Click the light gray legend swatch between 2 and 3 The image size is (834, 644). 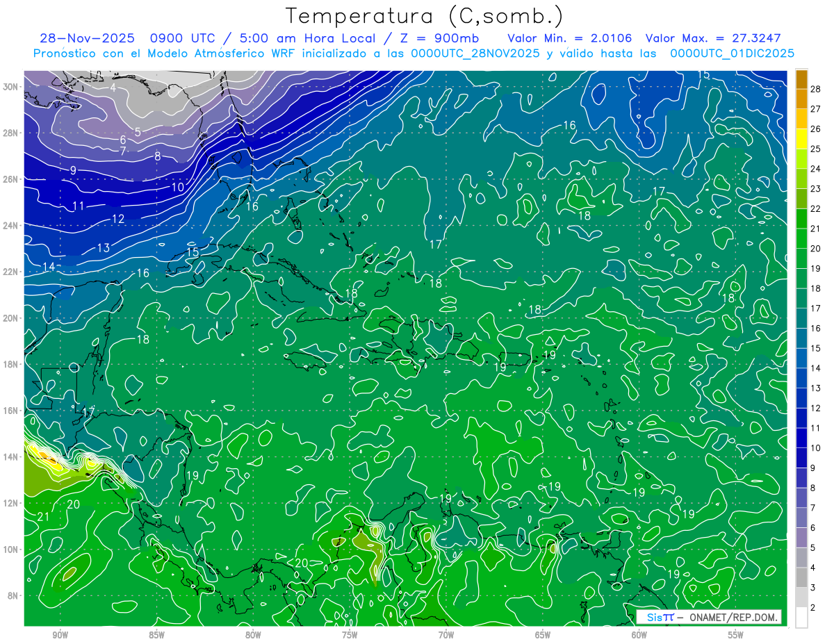(x=801, y=597)
